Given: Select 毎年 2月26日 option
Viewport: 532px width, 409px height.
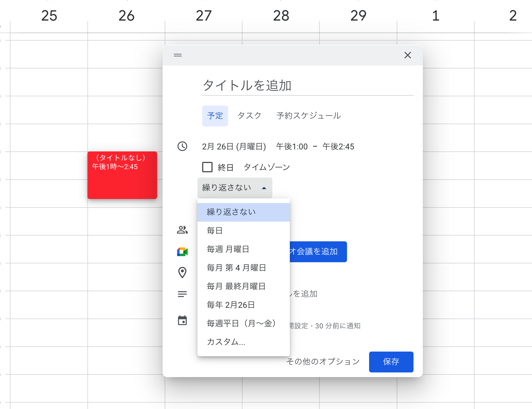Looking at the screenshot, I should point(244,305).
